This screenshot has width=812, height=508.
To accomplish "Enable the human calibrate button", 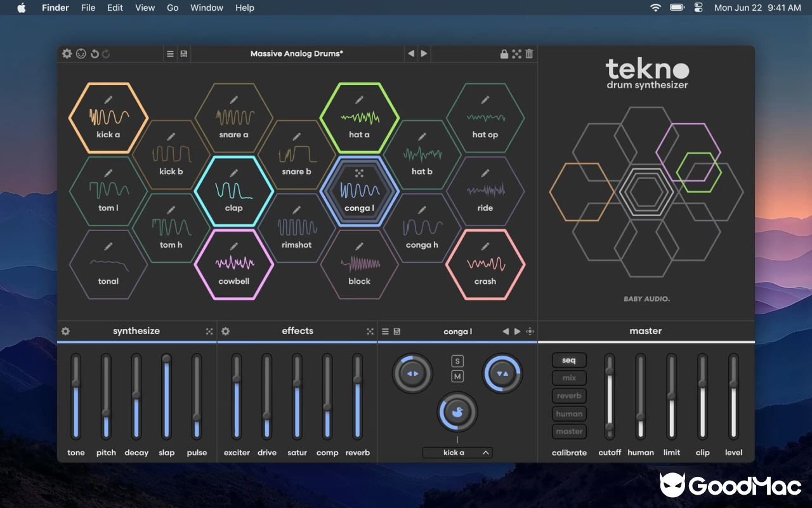I will [x=569, y=413].
